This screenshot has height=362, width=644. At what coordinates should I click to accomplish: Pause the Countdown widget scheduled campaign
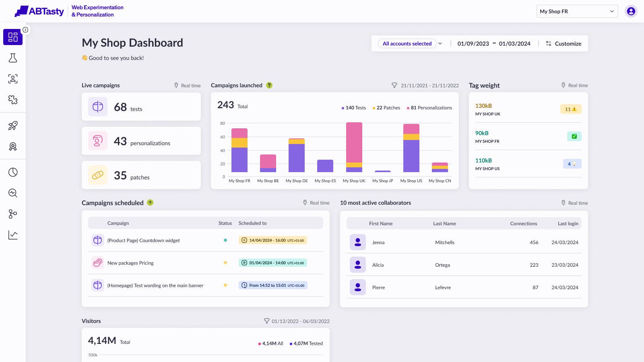[x=244, y=240]
